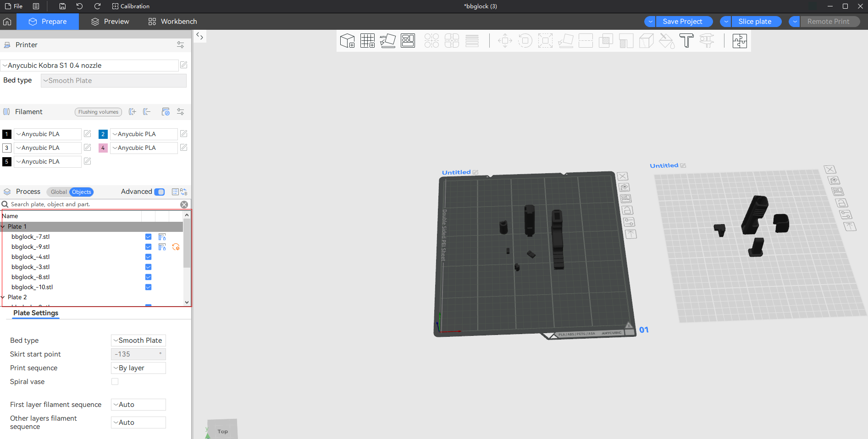Click the Redo arrow icon

pos(97,6)
